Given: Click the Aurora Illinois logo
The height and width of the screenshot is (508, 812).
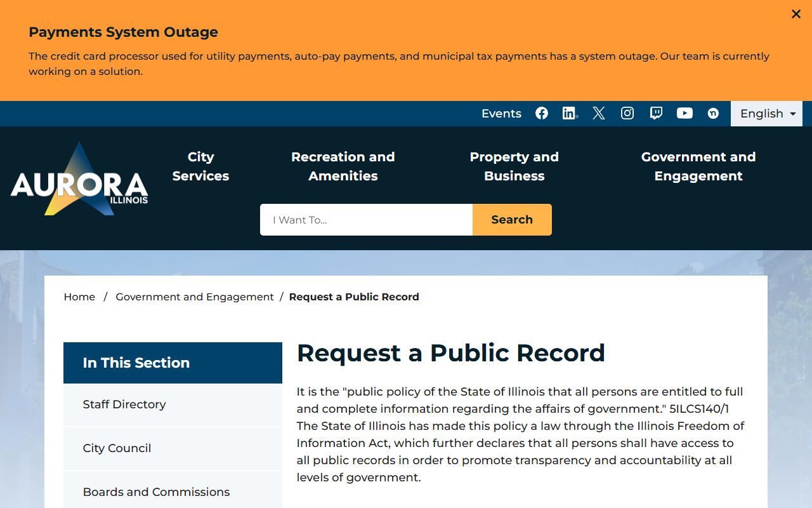Looking at the screenshot, I should [x=79, y=179].
